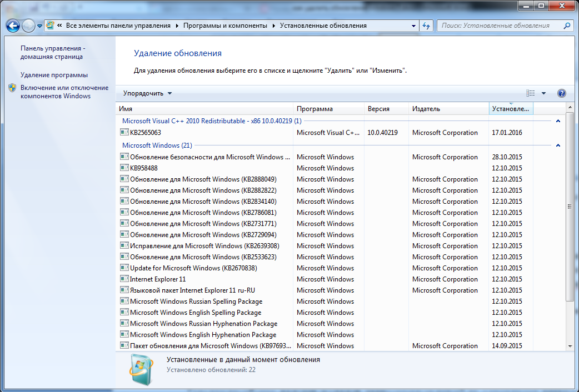Open the address bar history dropdown

tap(413, 26)
